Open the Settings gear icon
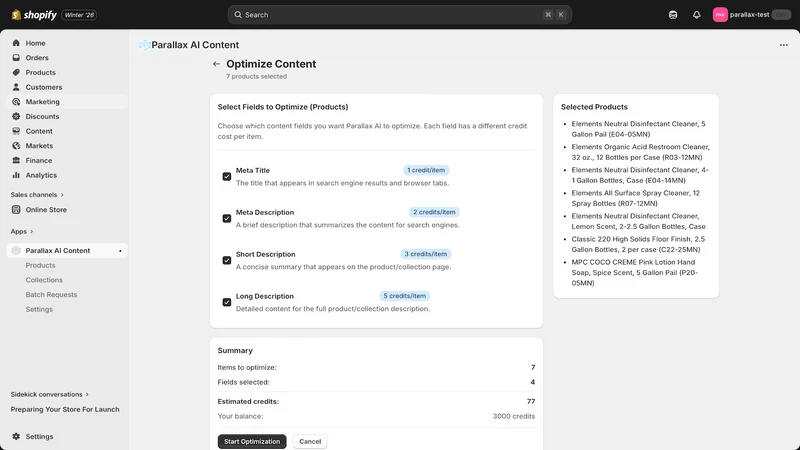 point(16,437)
